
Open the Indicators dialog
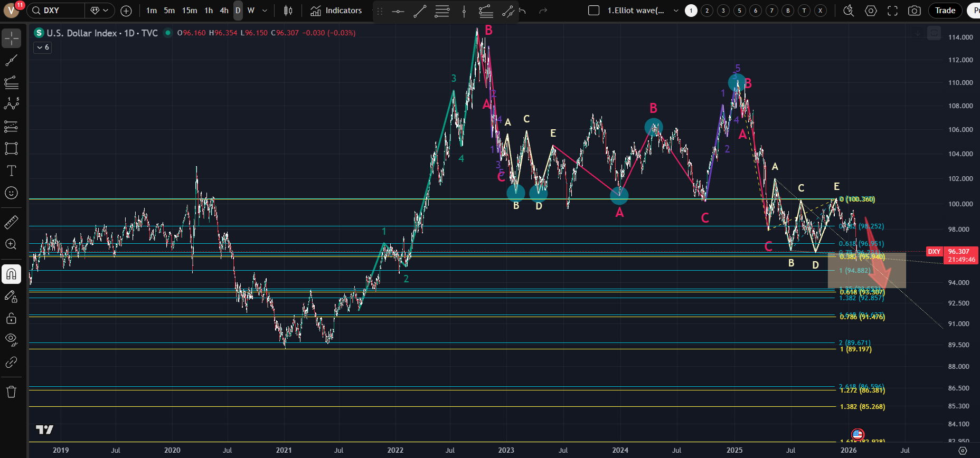point(336,11)
